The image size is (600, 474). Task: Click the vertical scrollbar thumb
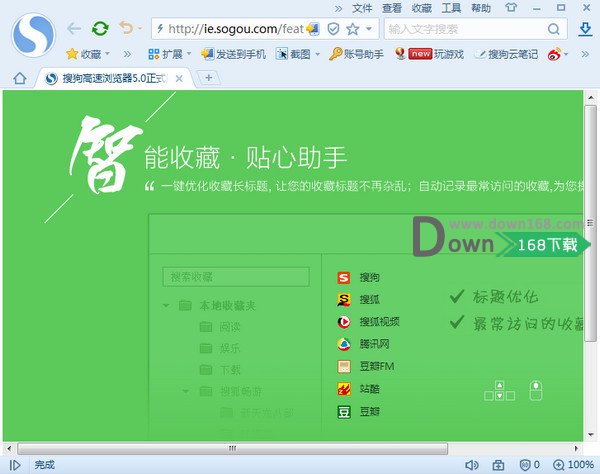(x=591, y=224)
